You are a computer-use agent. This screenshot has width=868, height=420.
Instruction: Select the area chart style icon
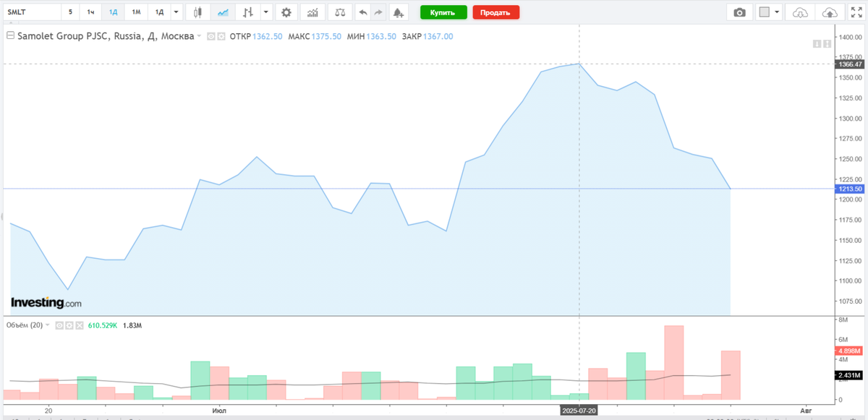(x=224, y=12)
